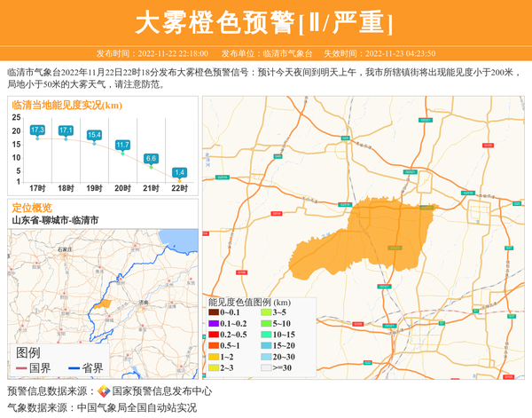Click the 11.7 data label at 20时
The width and height of the screenshot is (532, 418).
(122, 145)
